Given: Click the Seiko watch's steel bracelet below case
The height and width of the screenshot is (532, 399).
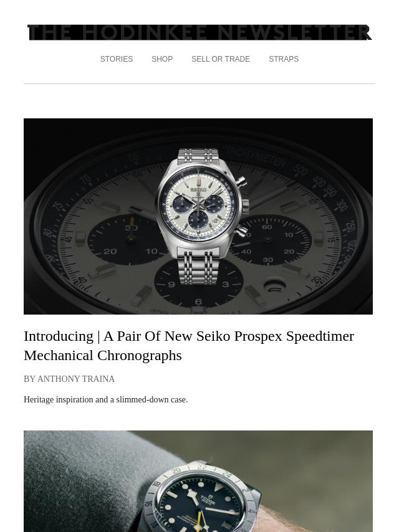Looking at the screenshot, I should click(198, 267).
